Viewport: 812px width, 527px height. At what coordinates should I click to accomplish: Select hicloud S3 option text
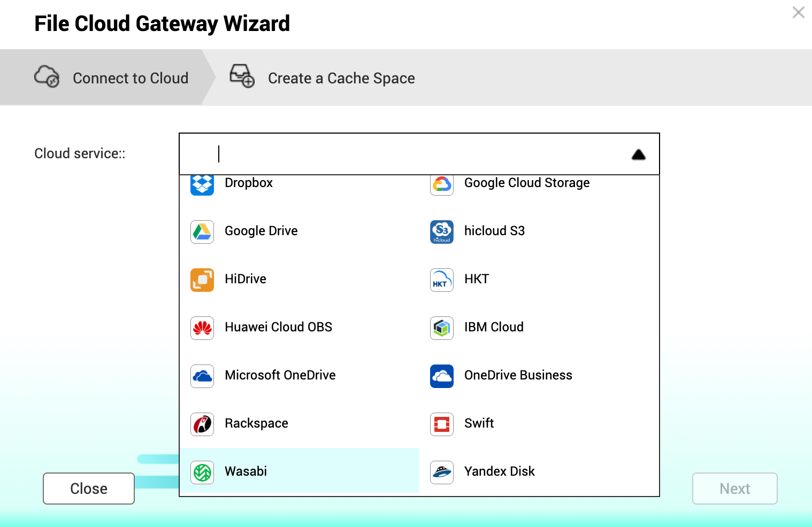[494, 231]
